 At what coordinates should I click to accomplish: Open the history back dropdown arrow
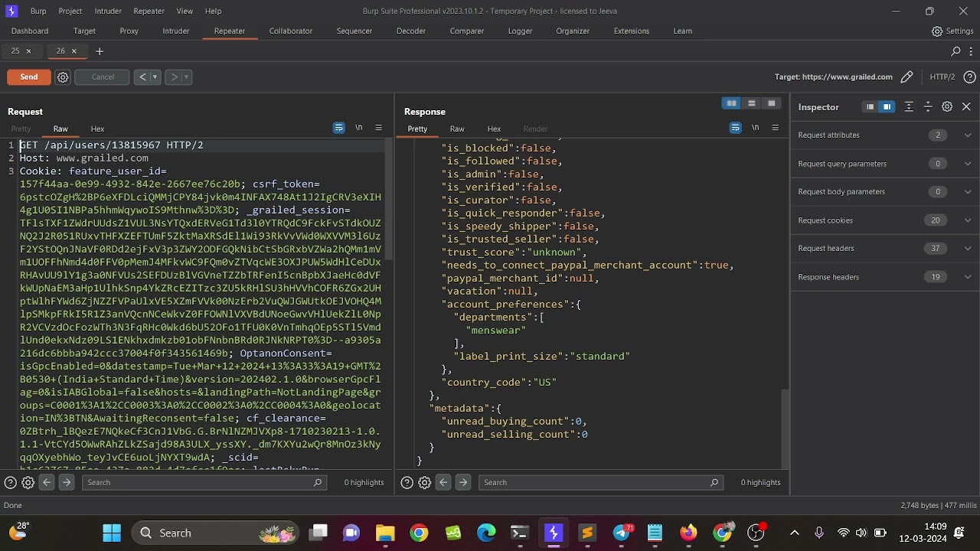[155, 77]
